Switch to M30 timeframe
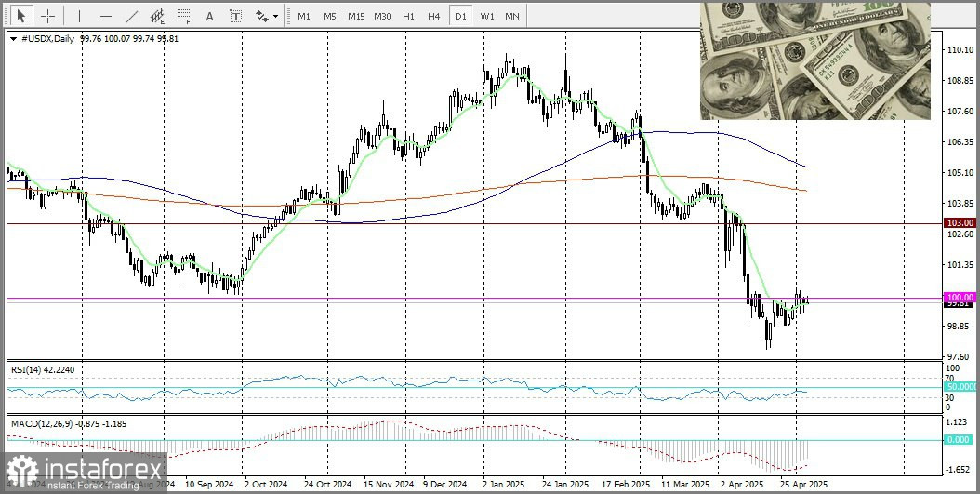Image resolution: width=980 pixels, height=494 pixels. pos(382,16)
